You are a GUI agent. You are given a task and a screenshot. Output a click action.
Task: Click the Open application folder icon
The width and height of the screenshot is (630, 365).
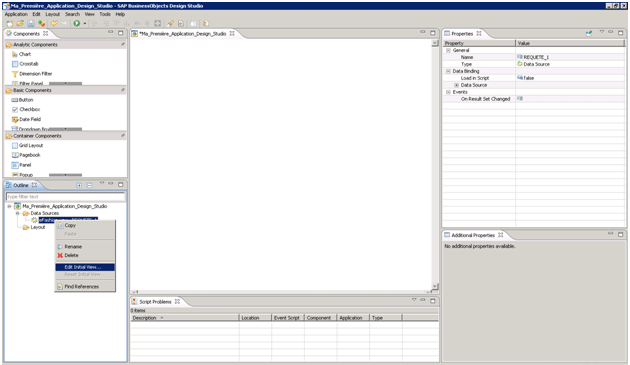click(20, 23)
